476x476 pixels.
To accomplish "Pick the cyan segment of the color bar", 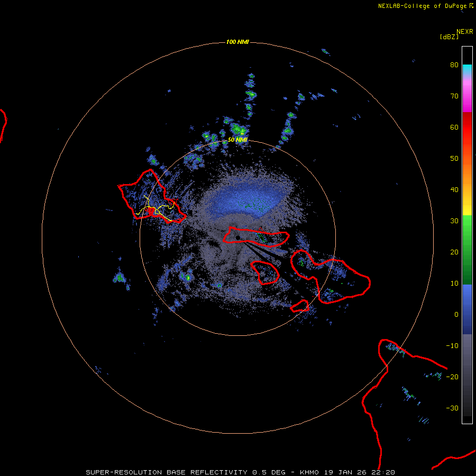I will tap(467, 69).
